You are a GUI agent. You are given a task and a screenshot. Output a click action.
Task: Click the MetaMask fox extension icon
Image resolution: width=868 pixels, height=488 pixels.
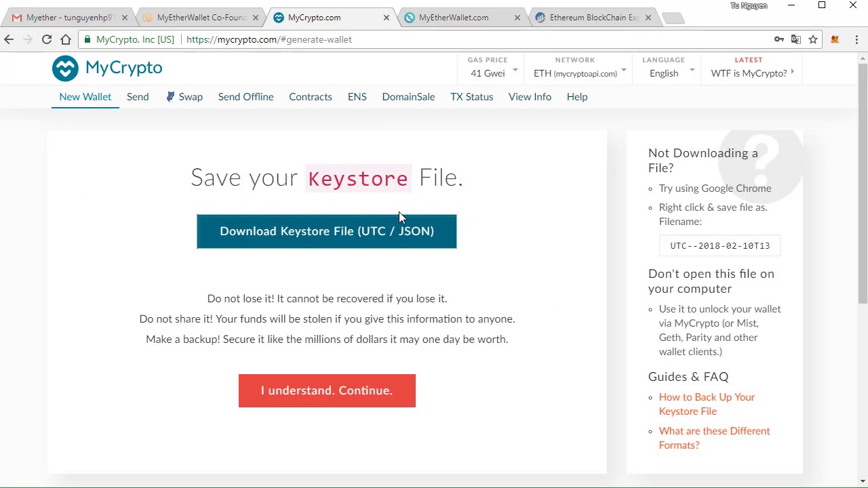pyautogui.click(x=835, y=39)
